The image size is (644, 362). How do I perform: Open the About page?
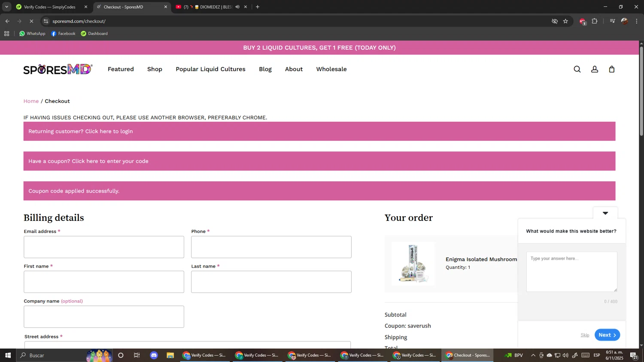click(294, 69)
